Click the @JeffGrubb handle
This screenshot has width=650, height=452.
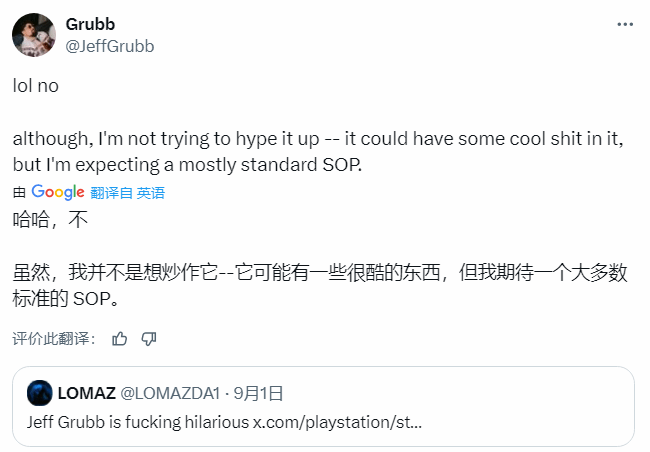(109, 45)
